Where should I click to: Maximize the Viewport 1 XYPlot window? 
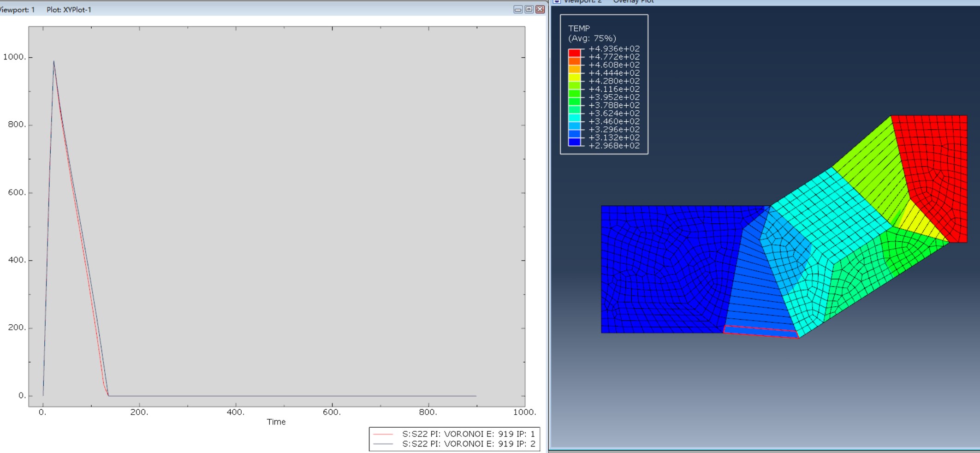[529, 10]
